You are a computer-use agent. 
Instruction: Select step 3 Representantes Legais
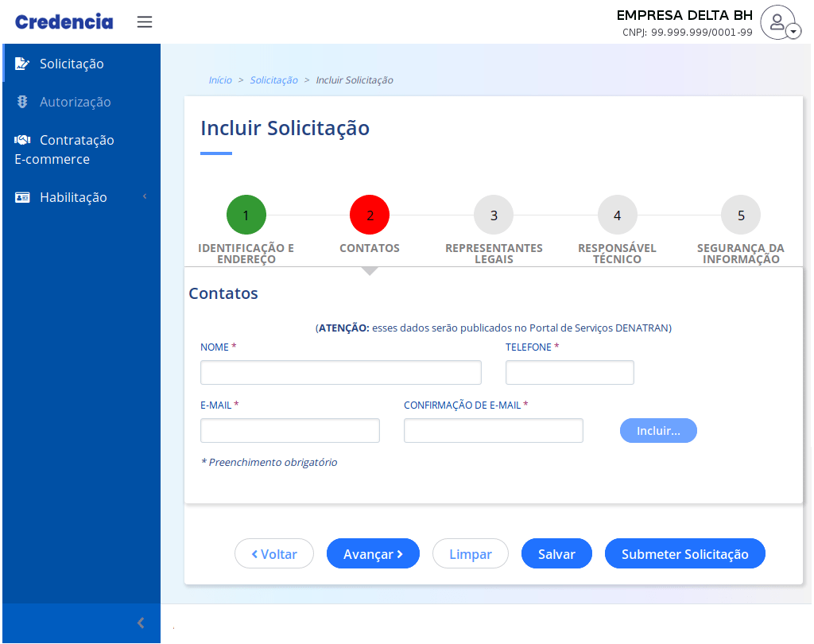coord(494,215)
